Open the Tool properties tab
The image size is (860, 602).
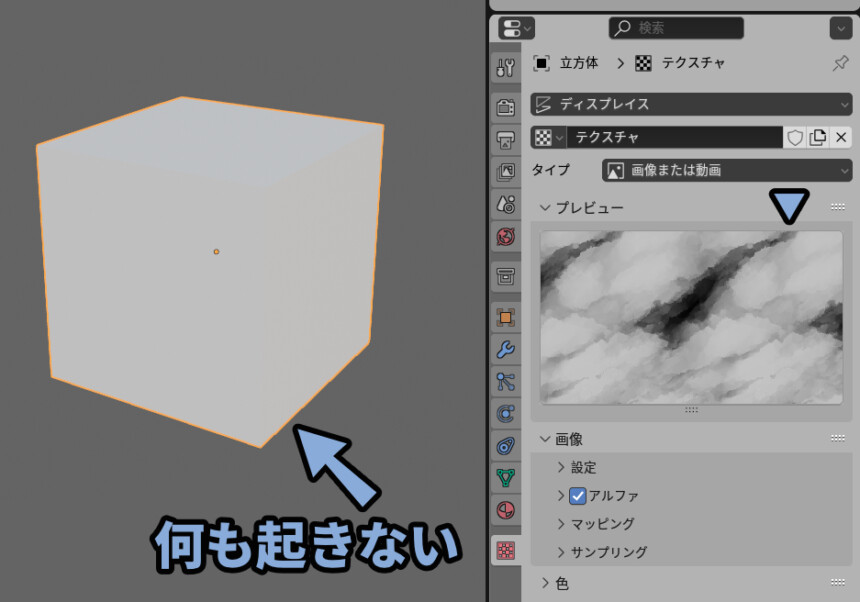pos(505,68)
